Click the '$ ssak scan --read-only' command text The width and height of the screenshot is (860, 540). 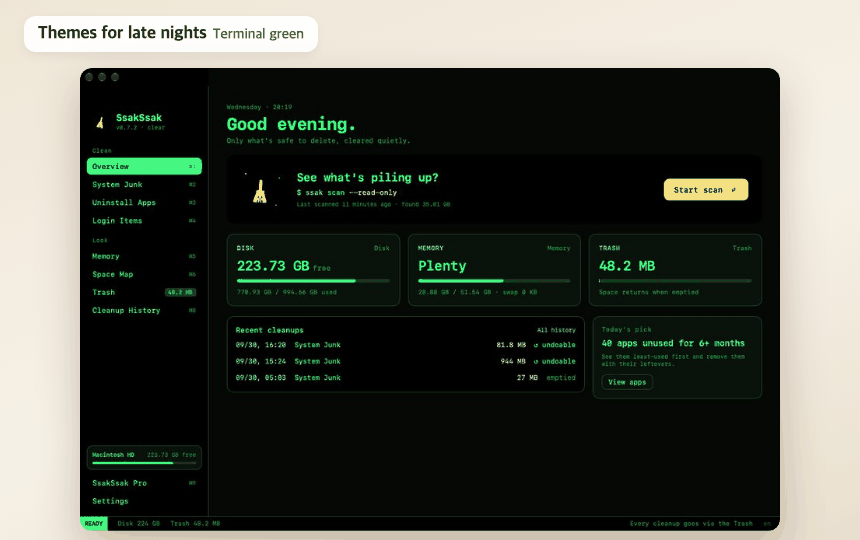tap(347, 192)
